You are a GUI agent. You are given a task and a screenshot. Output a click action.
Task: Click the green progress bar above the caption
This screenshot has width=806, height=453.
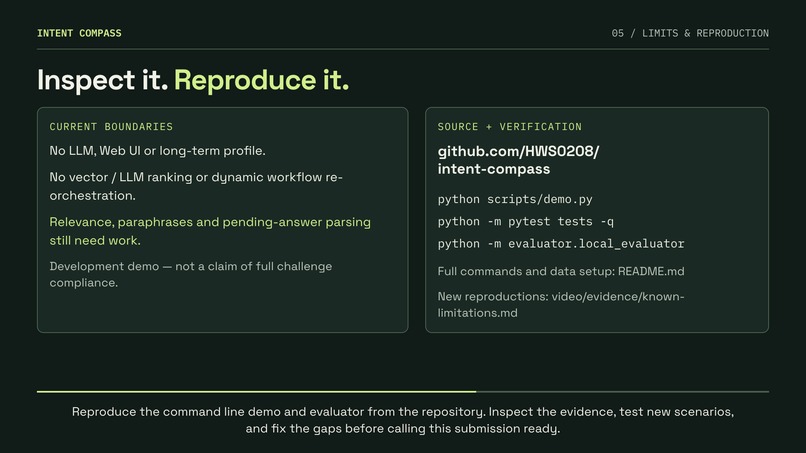[257, 392]
